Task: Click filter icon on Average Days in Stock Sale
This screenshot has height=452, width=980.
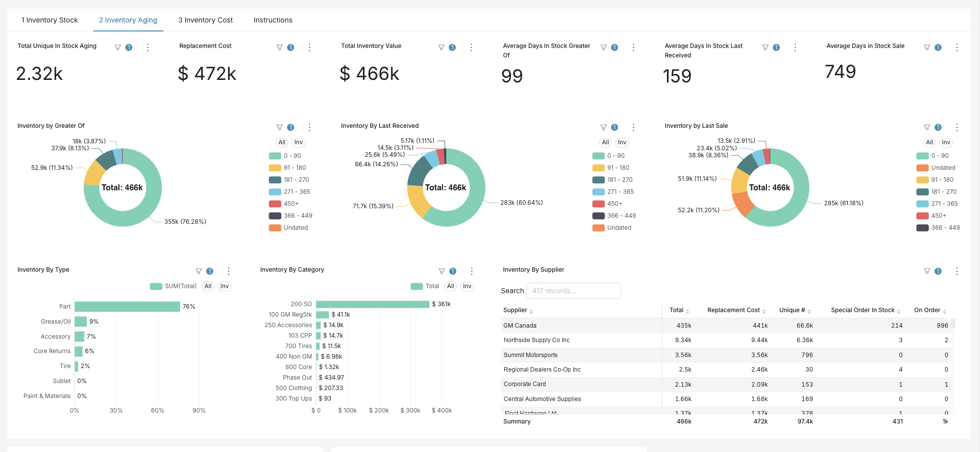Action: point(927,47)
